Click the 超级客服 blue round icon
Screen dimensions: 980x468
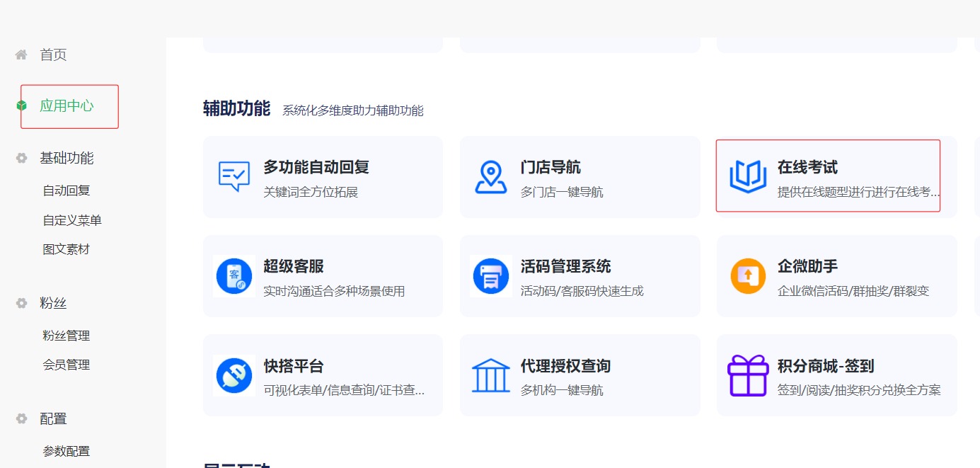click(234, 276)
